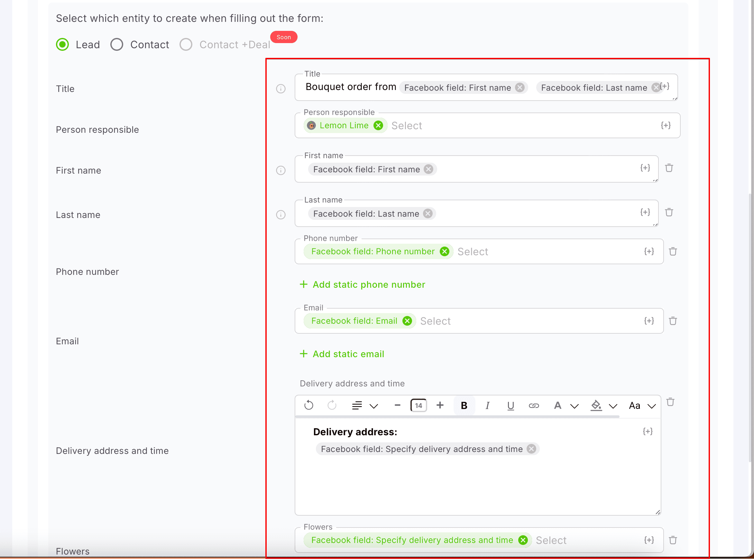Image resolution: width=754 pixels, height=560 pixels.
Task: Remove First name chip from Title field
Action: point(520,87)
